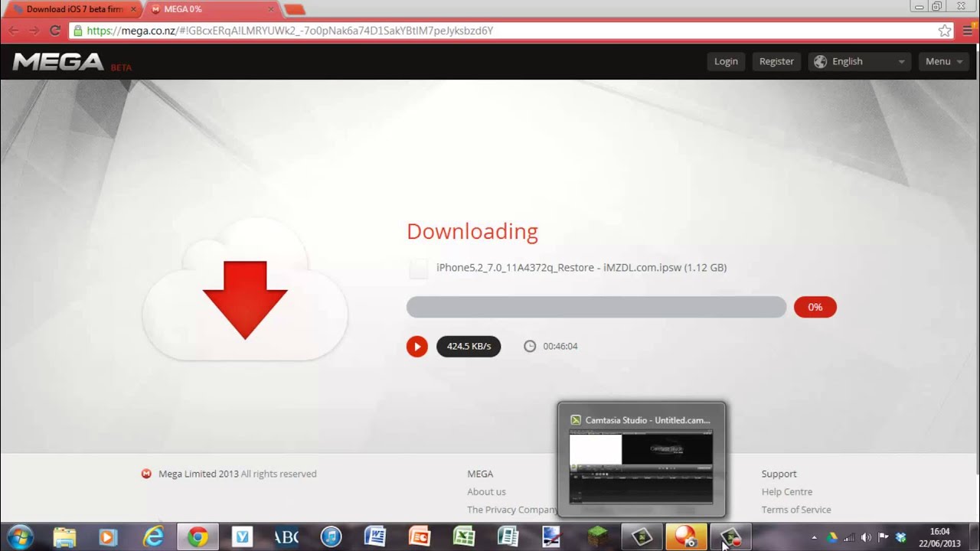Close the Download iOS 7 beta tab
Viewport: 980px width, 551px height.
click(x=133, y=9)
